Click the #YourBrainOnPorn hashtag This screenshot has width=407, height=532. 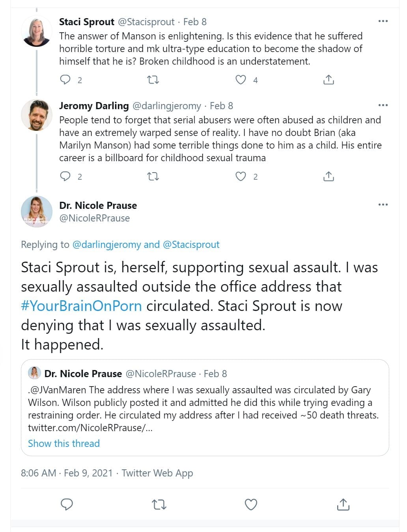(81, 306)
